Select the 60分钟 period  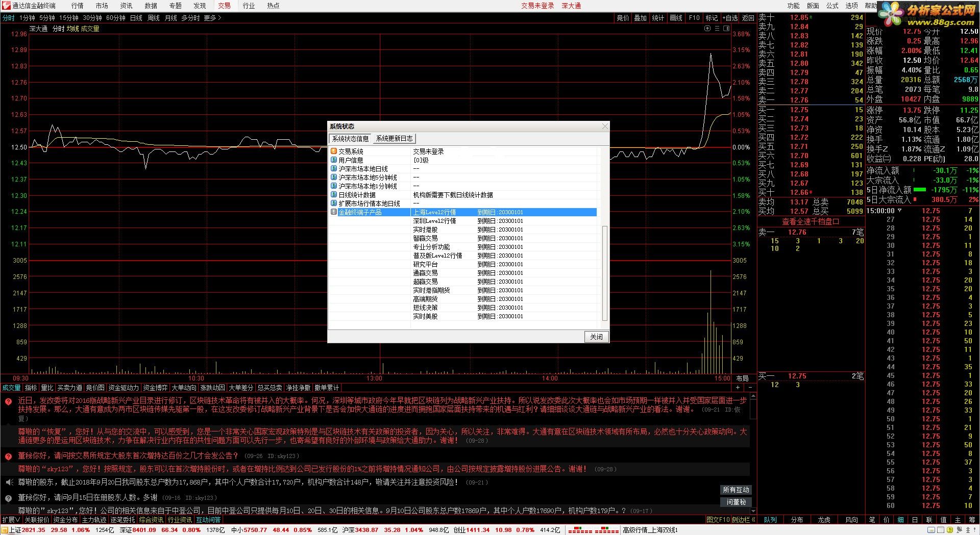point(116,18)
